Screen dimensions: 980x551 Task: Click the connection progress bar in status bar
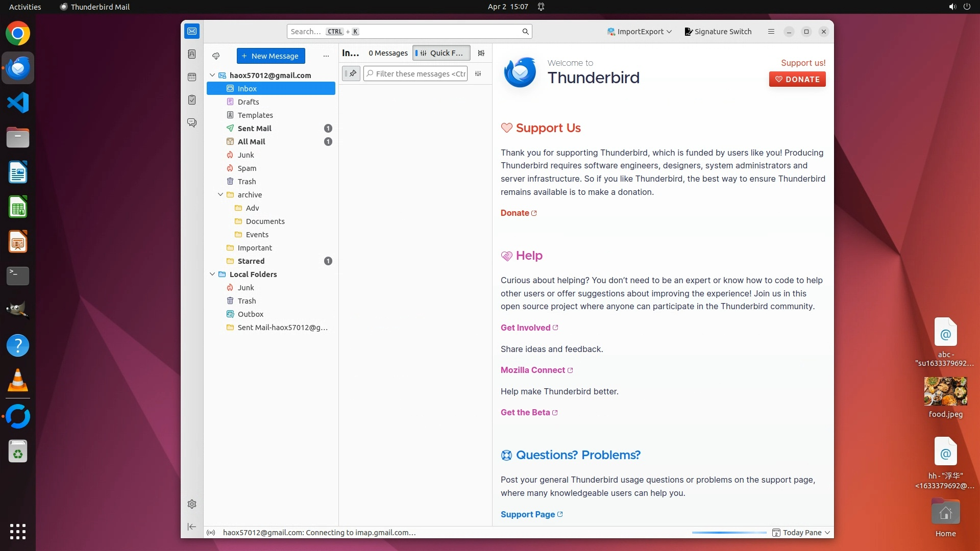(729, 533)
